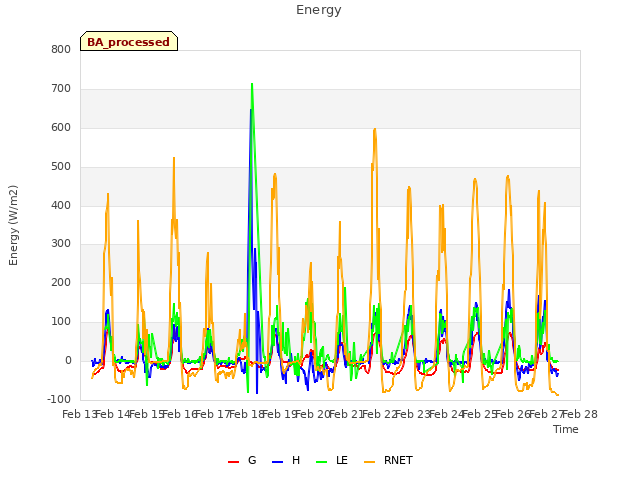Click the 300 y-axis tick label
The width and height of the screenshot is (640, 480).
(x=61, y=244)
